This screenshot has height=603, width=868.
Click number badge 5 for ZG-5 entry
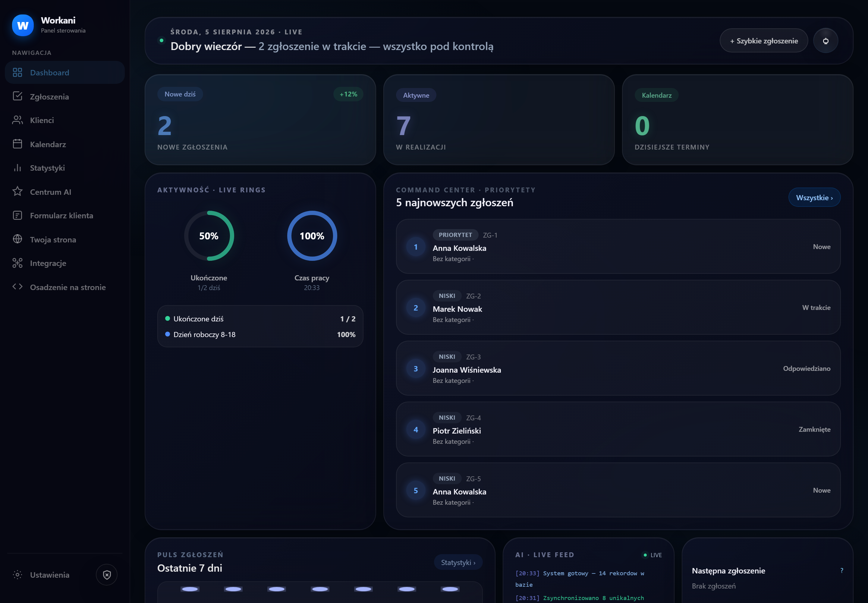(x=416, y=491)
